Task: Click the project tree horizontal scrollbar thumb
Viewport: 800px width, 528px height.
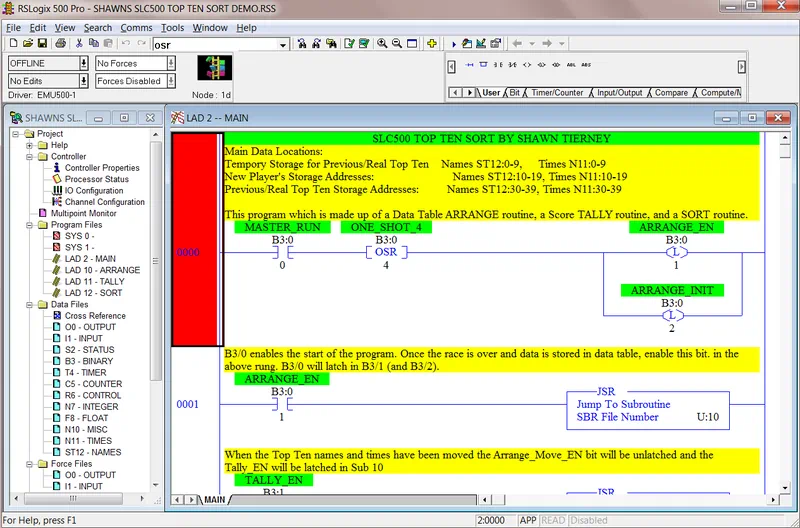Action: [73, 499]
